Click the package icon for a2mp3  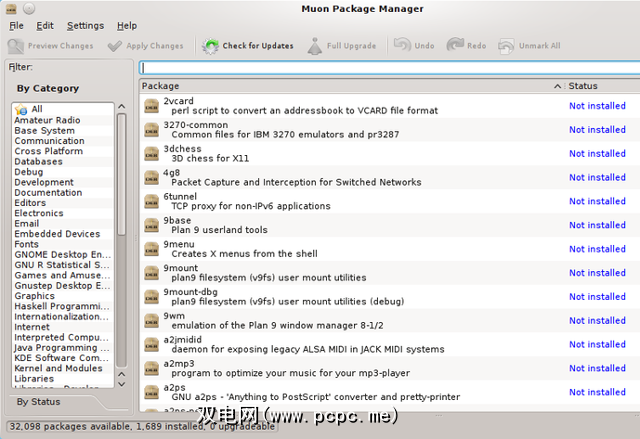pyautogui.click(x=151, y=369)
